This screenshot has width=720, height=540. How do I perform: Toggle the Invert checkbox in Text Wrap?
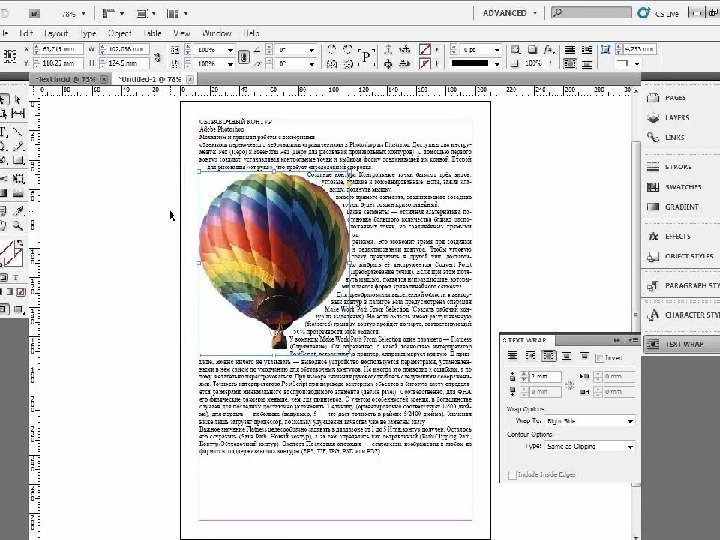pyautogui.click(x=599, y=358)
